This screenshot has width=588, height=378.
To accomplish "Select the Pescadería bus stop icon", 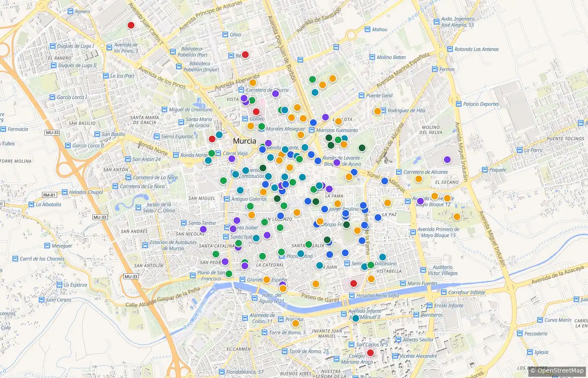I will (x=520, y=334).
